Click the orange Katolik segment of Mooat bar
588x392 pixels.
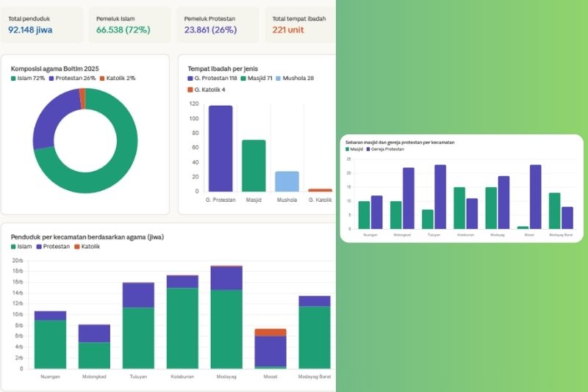coord(270,333)
